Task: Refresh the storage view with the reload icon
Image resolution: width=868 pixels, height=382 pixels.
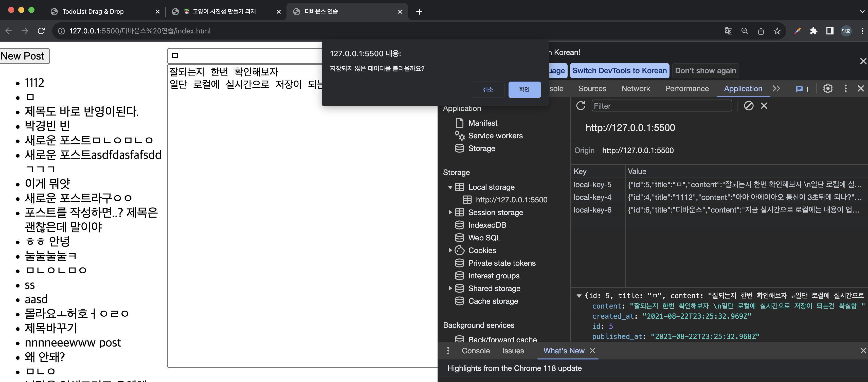Action: (x=581, y=106)
